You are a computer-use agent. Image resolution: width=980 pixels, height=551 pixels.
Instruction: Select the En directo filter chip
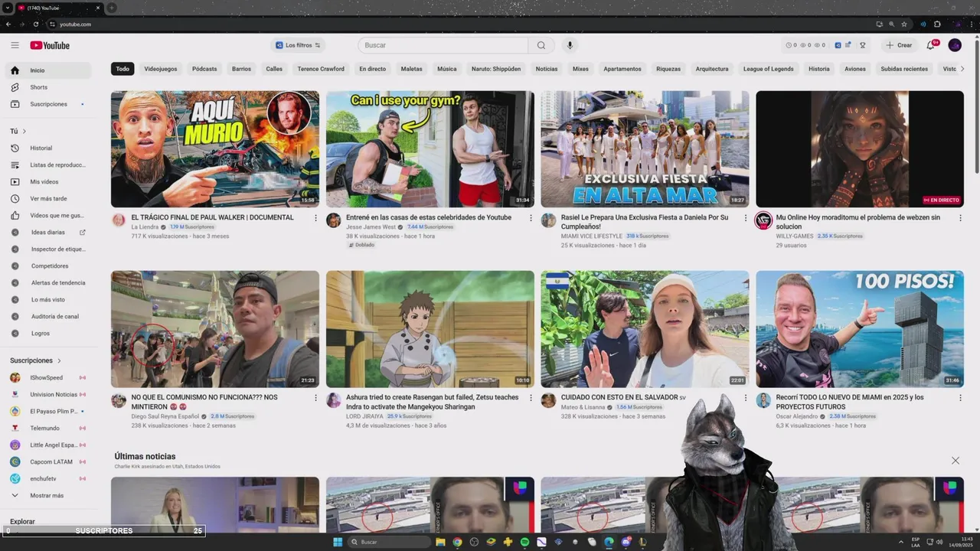tap(373, 69)
